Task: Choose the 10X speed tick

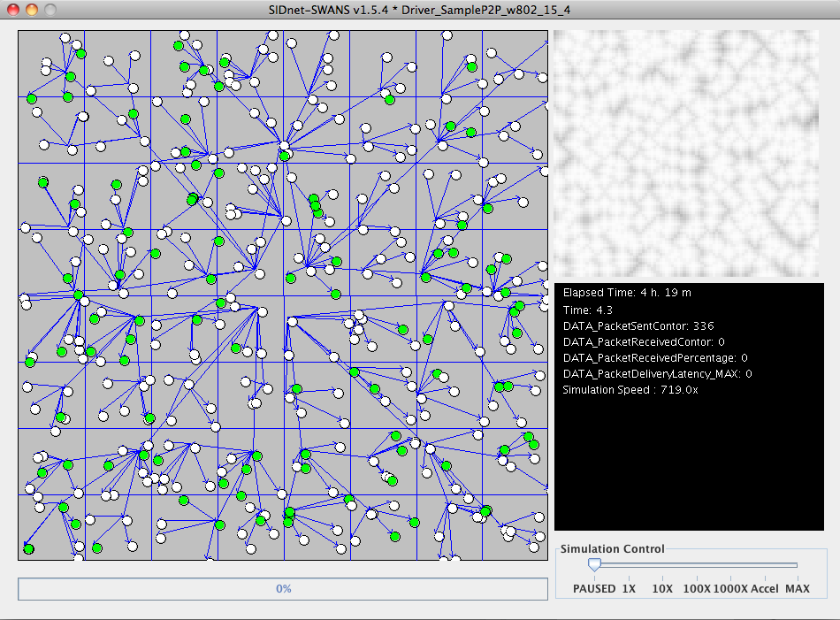Action: [662, 588]
